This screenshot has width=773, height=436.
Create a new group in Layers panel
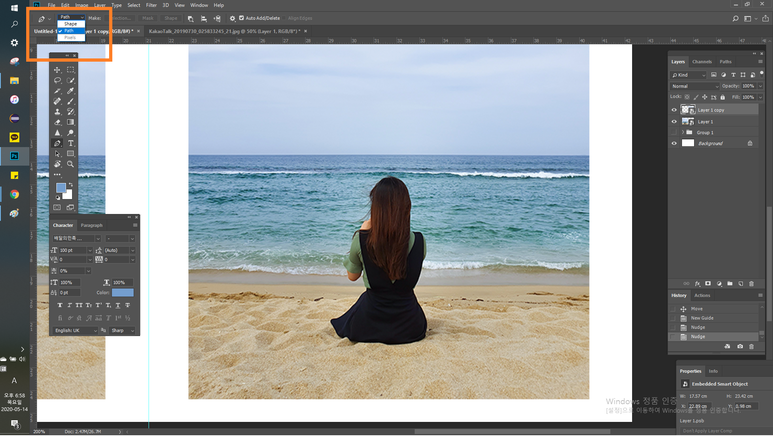click(730, 284)
